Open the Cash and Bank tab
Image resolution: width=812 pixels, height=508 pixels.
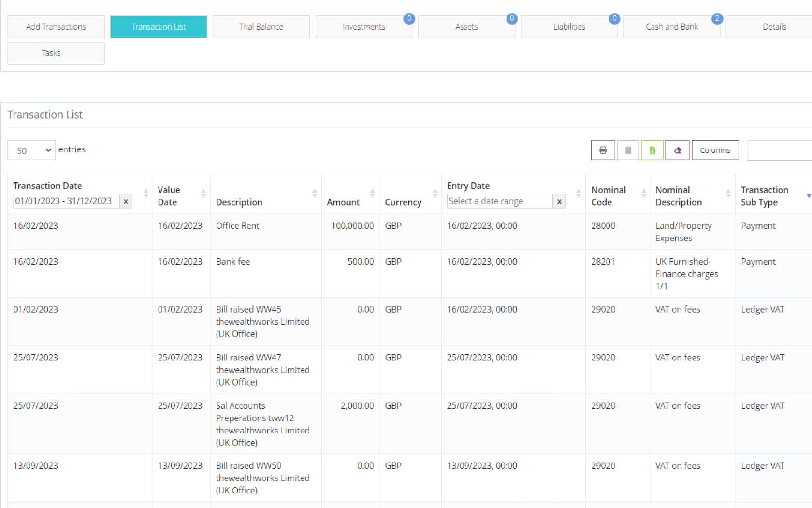(x=671, y=27)
